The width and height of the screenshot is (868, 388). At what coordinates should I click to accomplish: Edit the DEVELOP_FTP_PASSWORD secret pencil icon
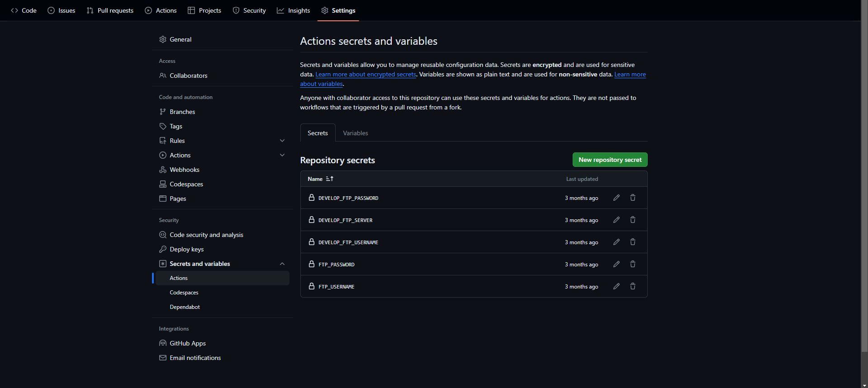(x=616, y=198)
